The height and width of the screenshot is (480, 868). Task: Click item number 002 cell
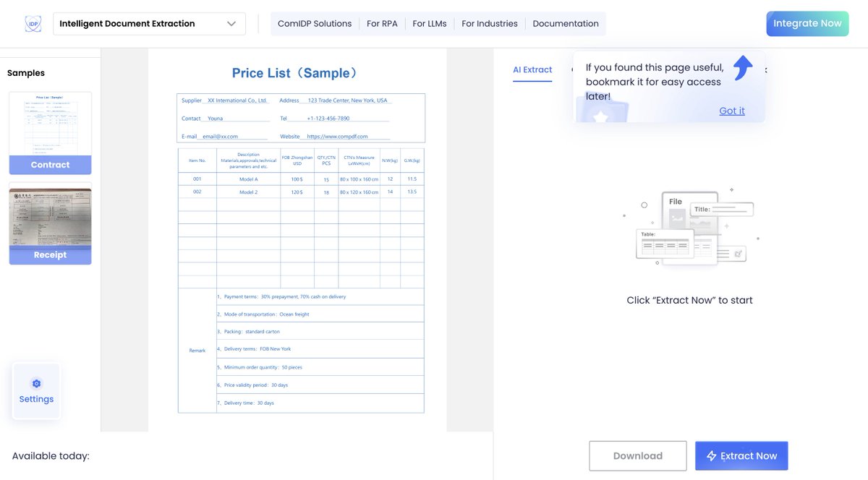click(x=197, y=192)
